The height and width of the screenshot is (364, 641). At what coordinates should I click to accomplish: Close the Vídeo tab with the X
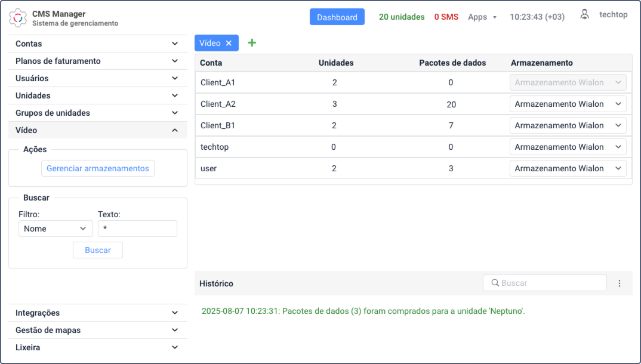click(229, 43)
